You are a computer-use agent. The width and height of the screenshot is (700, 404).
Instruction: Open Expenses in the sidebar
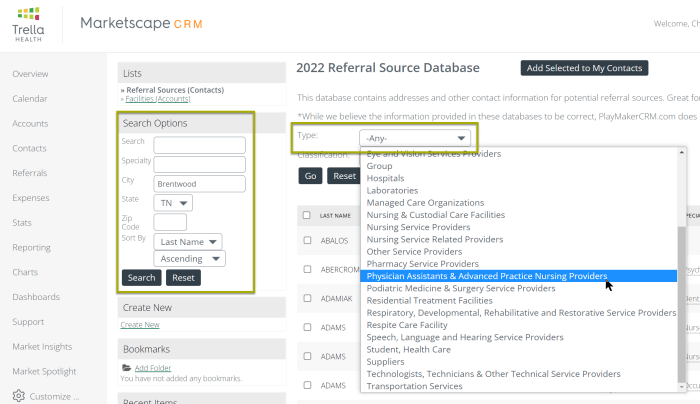31,198
